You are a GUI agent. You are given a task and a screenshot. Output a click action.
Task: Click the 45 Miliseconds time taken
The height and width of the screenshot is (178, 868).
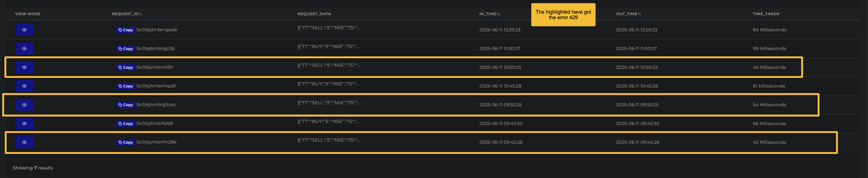tap(769, 67)
